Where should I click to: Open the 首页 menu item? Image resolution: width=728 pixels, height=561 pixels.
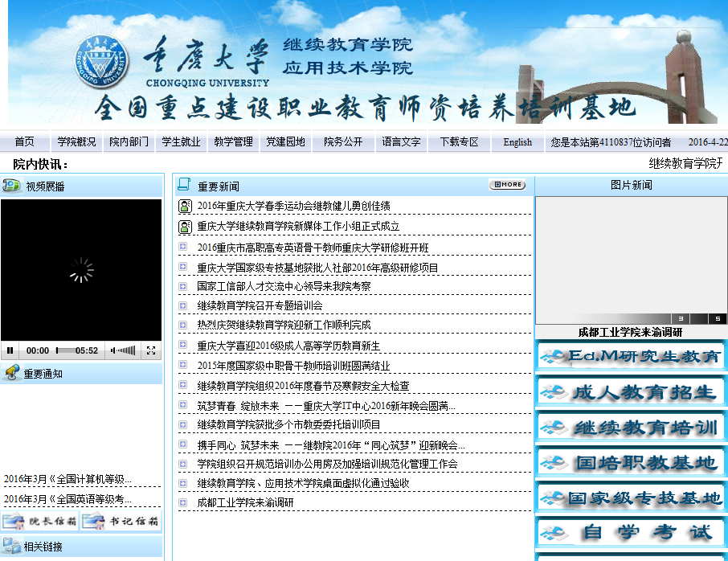pyautogui.click(x=24, y=141)
